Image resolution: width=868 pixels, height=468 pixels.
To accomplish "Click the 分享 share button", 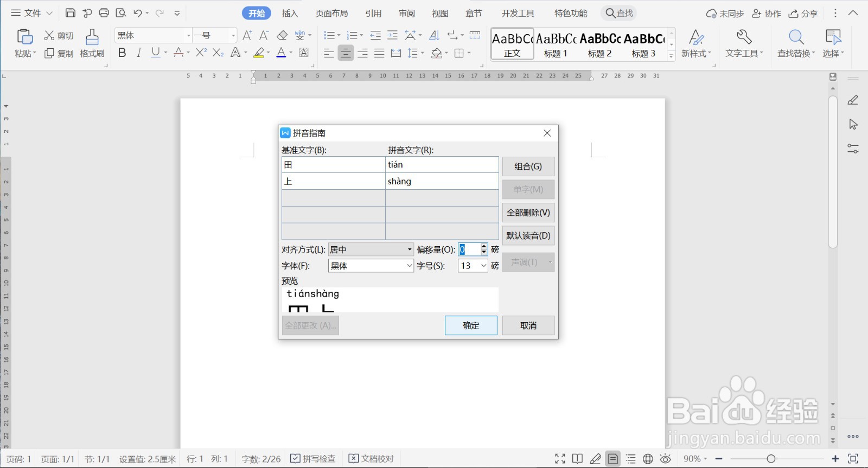I will 803,13.
